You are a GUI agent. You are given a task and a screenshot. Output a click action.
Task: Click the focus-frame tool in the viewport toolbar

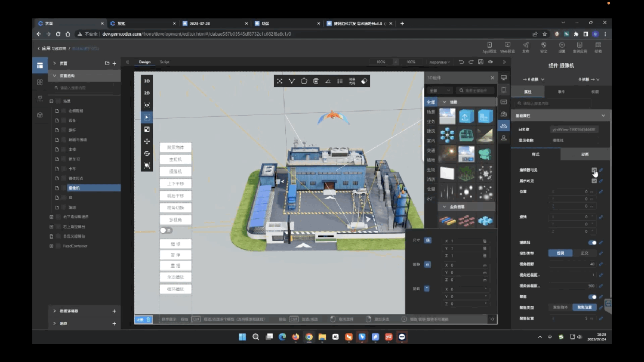point(147,165)
